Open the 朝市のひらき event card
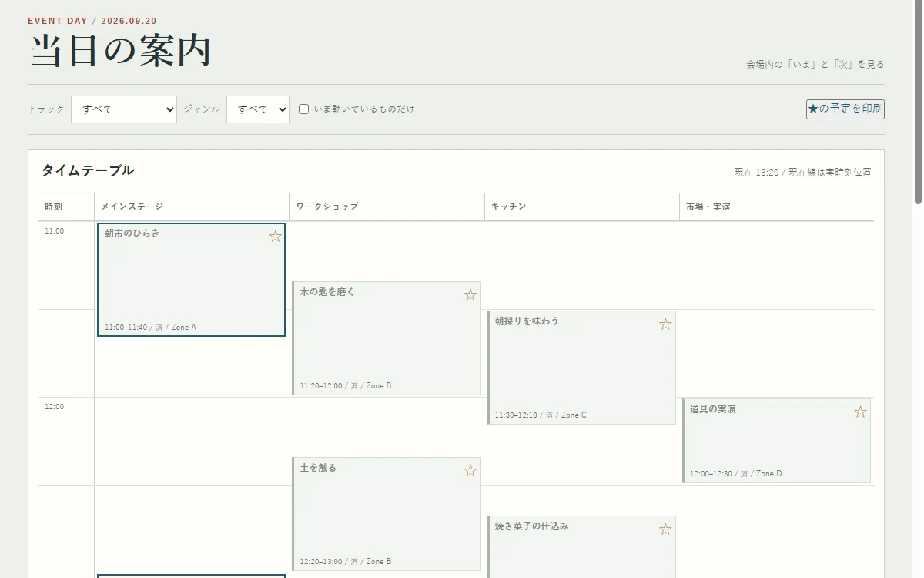The width and height of the screenshot is (924, 578). pyautogui.click(x=191, y=280)
